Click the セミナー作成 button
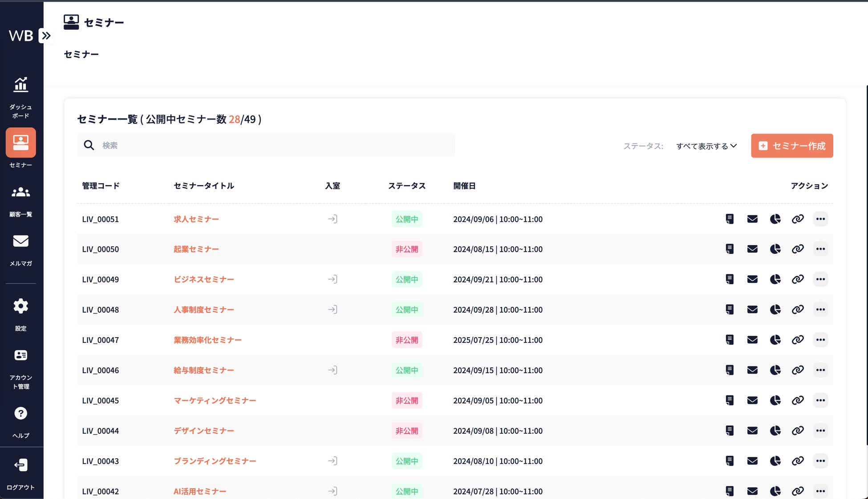The image size is (868, 499). tap(792, 146)
